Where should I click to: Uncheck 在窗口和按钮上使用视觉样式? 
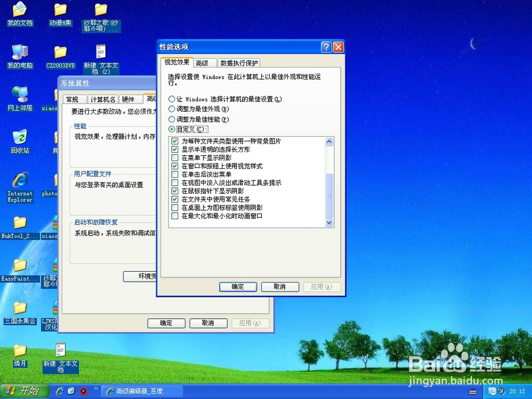(175, 166)
